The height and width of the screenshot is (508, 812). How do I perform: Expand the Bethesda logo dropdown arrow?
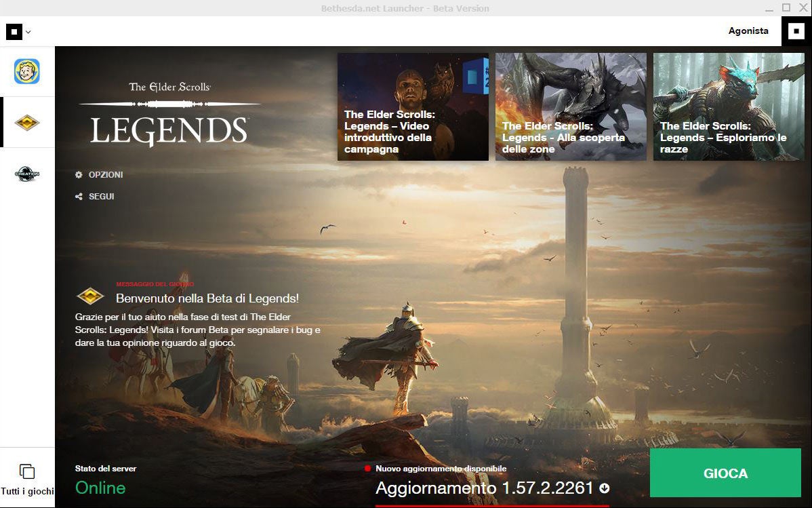[28, 32]
